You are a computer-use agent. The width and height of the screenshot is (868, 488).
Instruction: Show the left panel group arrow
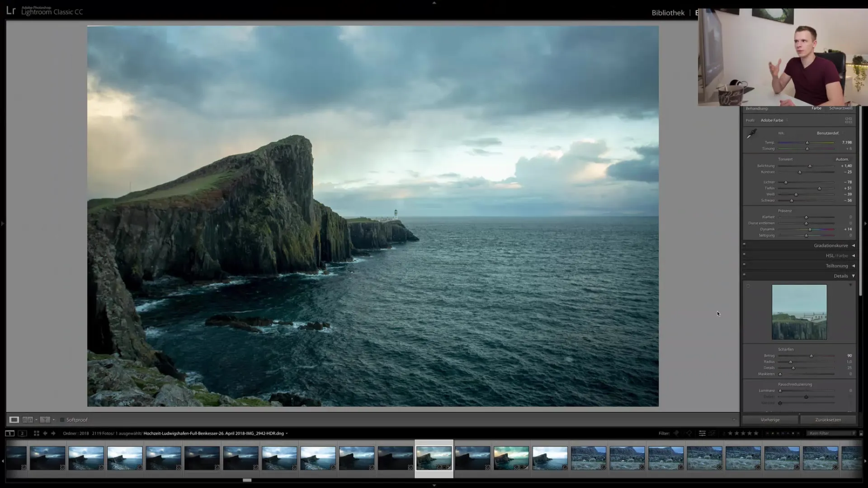[x=2, y=223]
